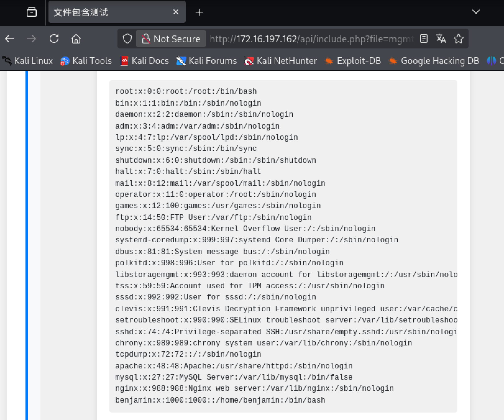Bookmark this page with the star

coord(458,39)
